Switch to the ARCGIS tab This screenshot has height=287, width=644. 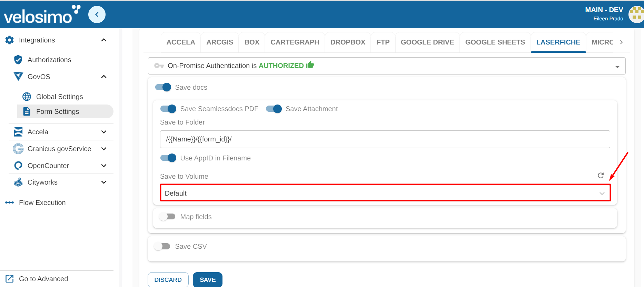point(220,42)
